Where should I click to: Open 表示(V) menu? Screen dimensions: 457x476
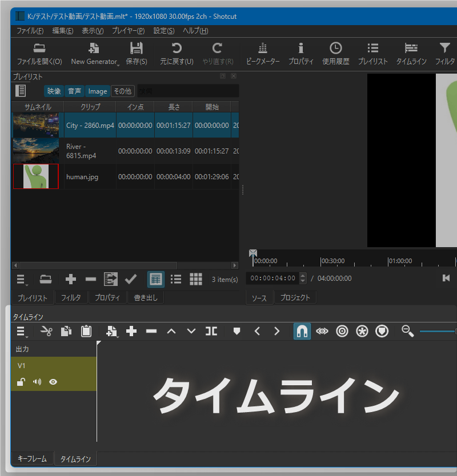point(93,31)
